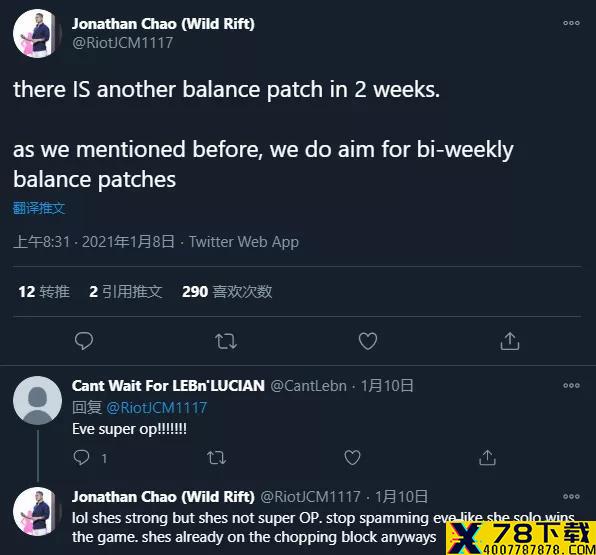Reply to the 'Eve super op' comment
This screenshot has height=555, width=596.
click(81, 457)
